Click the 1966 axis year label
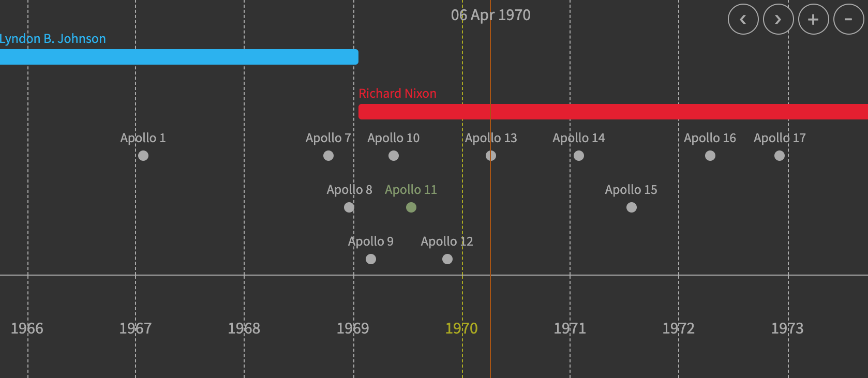This screenshot has width=868, height=378. (x=27, y=328)
